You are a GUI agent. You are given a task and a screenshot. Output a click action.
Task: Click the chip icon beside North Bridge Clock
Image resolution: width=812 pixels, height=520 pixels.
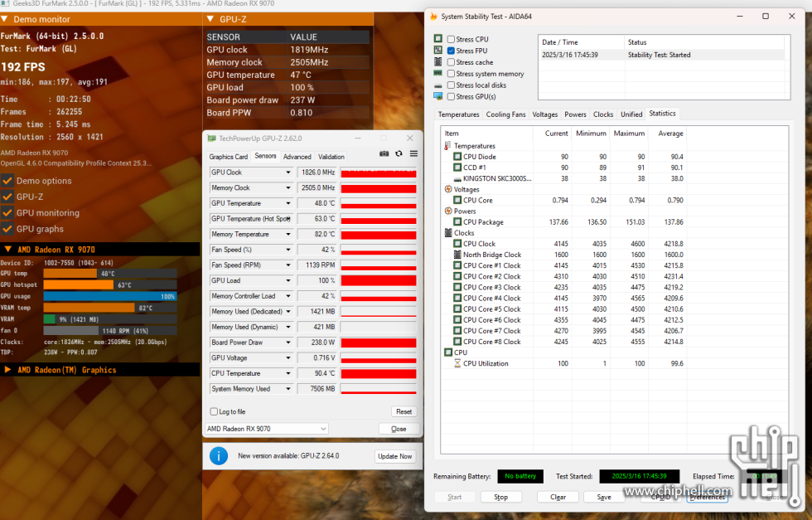point(457,255)
